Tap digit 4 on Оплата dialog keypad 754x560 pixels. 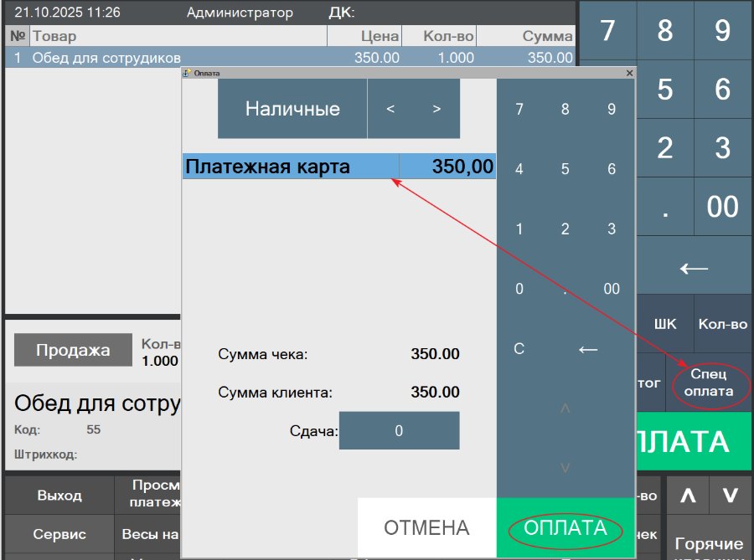click(x=519, y=169)
